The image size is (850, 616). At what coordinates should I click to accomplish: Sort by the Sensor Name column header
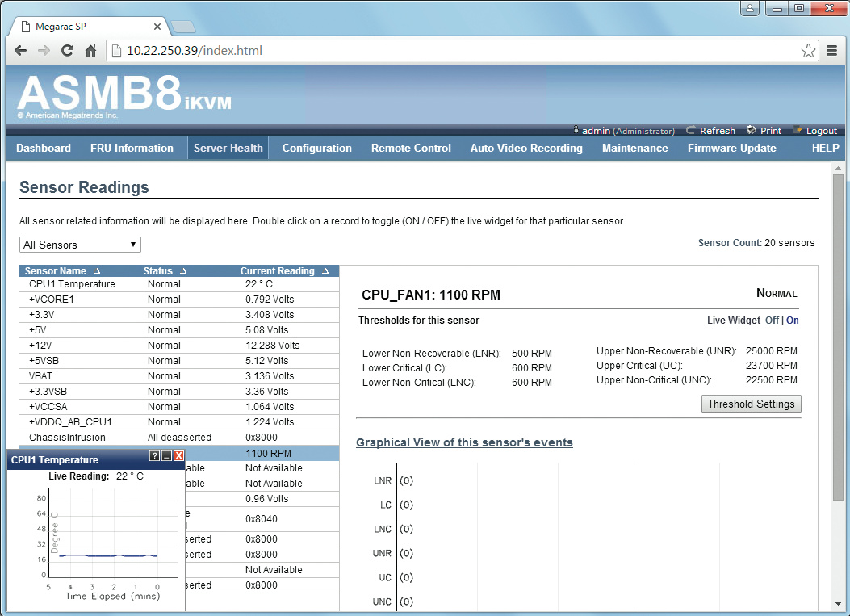62,271
